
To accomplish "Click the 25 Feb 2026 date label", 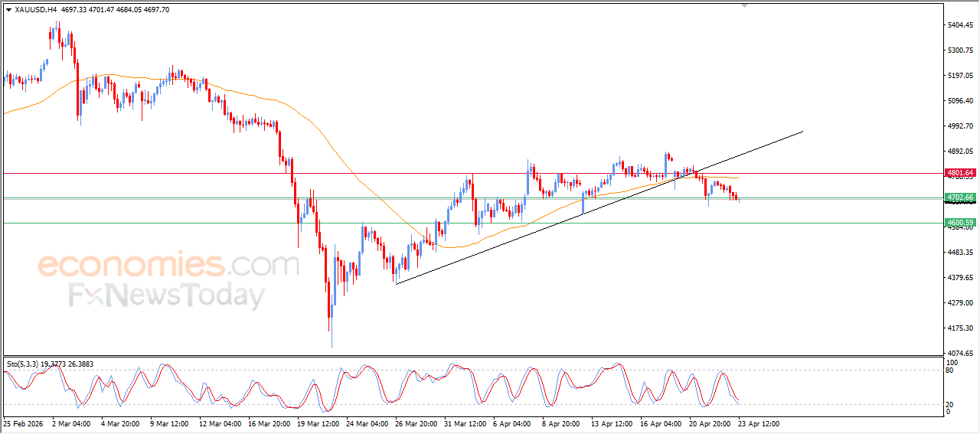I will pos(24,423).
